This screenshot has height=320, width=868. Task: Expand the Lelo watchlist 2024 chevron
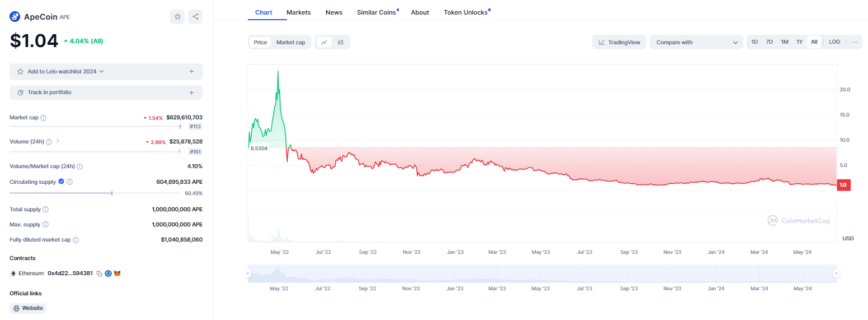101,72
